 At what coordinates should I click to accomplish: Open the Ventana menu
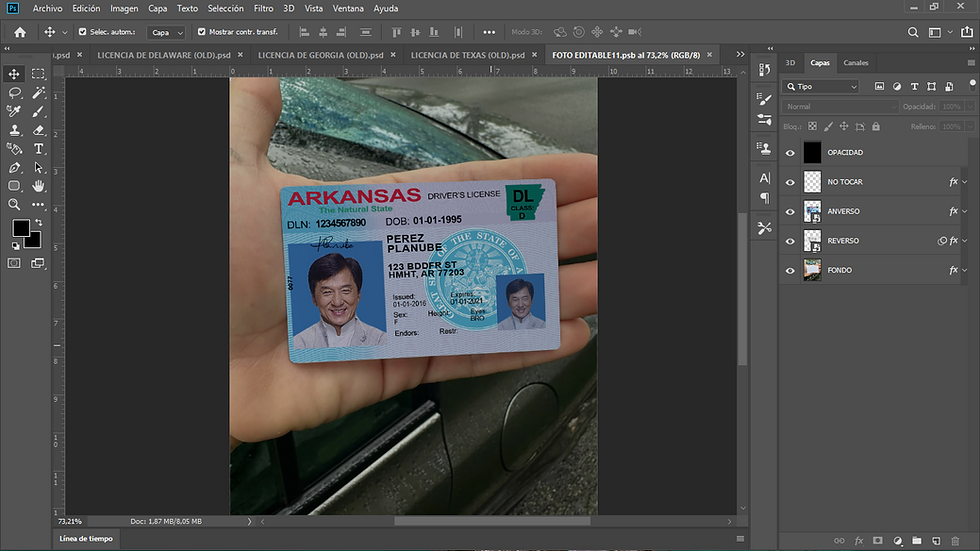click(x=348, y=8)
